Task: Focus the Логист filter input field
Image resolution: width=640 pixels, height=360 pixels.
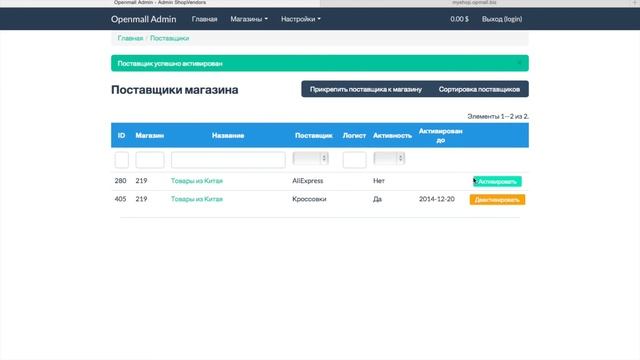Action: pyautogui.click(x=354, y=160)
